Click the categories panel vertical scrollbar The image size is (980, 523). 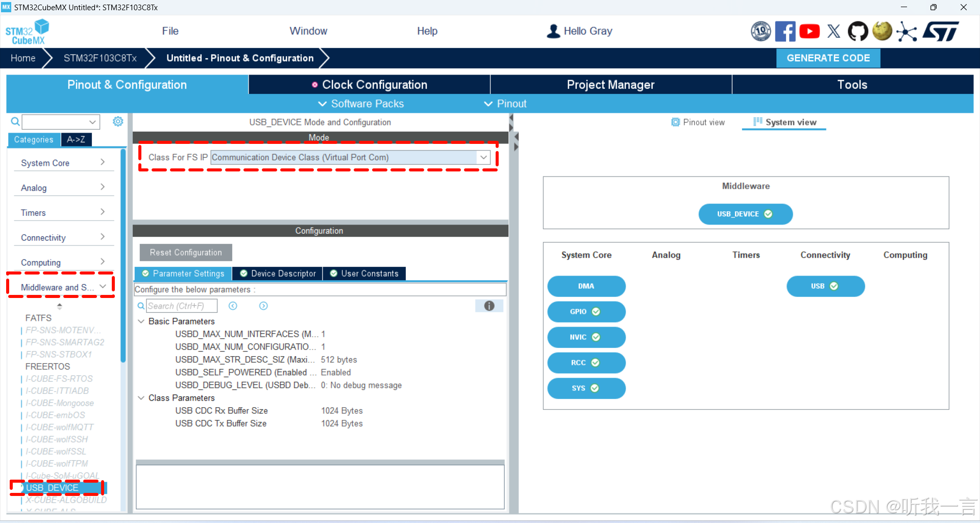point(123,255)
